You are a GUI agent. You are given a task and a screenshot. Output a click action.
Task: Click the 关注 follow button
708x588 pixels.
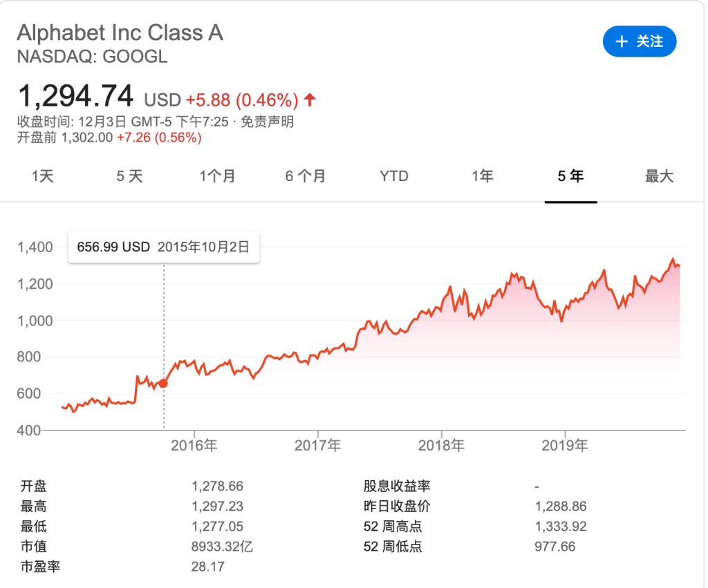[639, 41]
